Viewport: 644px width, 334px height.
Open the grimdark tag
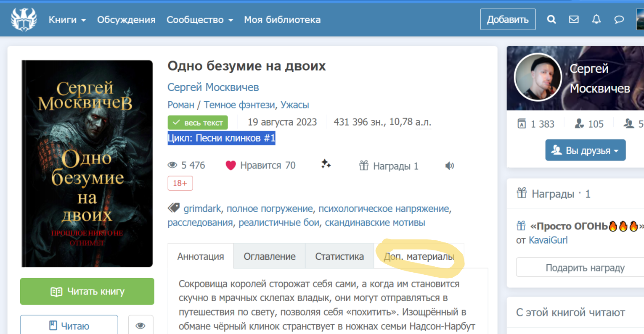point(202,208)
